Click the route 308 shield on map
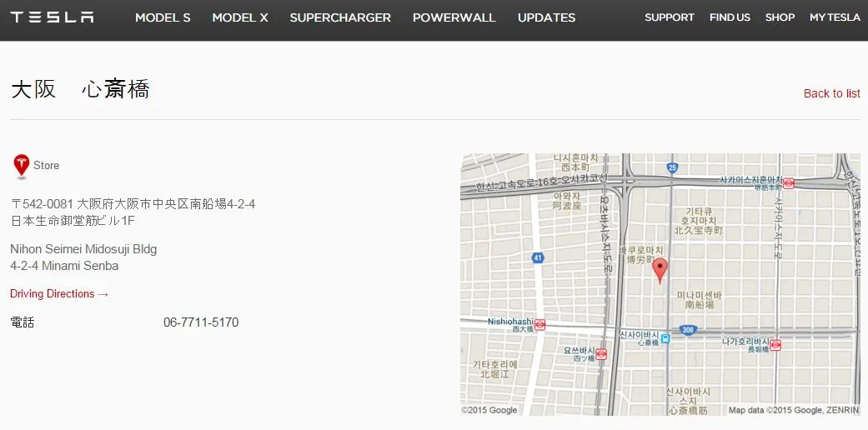The width and height of the screenshot is (868, 430). point(688,330)
